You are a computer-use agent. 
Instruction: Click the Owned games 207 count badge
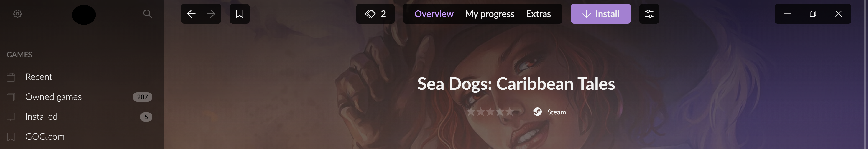pos(143,97)
